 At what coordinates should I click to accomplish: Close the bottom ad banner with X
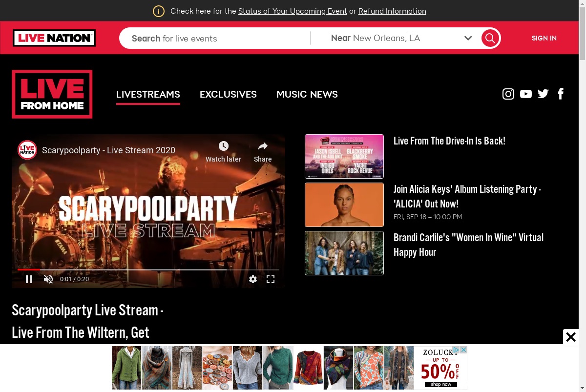point(571,337)
